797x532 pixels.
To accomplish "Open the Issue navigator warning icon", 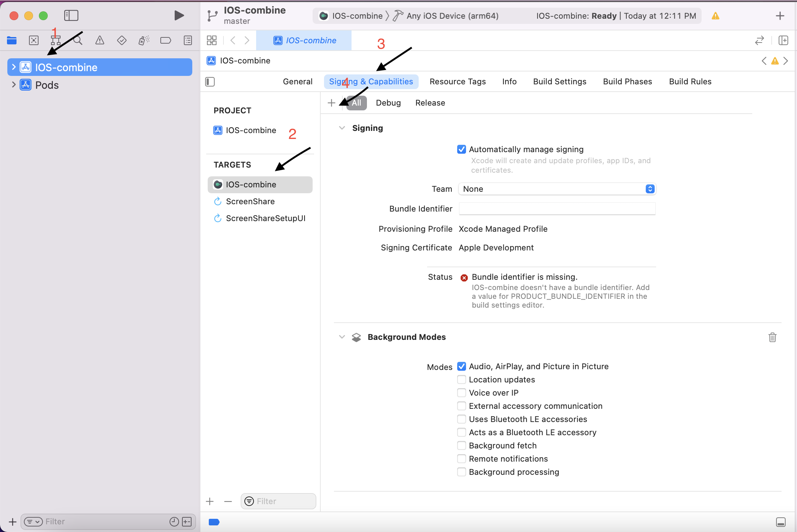I will point(100,40).
